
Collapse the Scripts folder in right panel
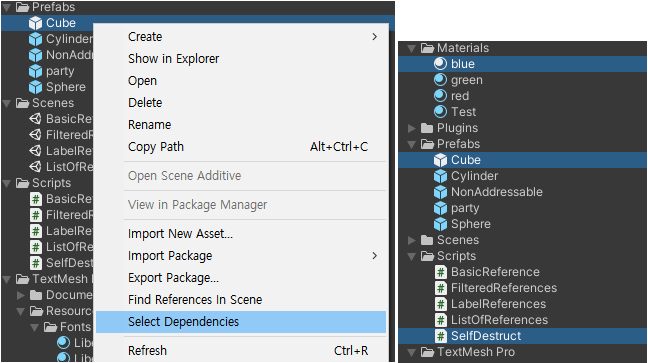(412, 256)
